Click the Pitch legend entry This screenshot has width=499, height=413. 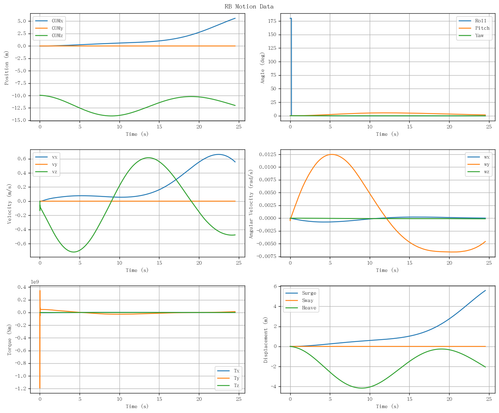point(474,28)
